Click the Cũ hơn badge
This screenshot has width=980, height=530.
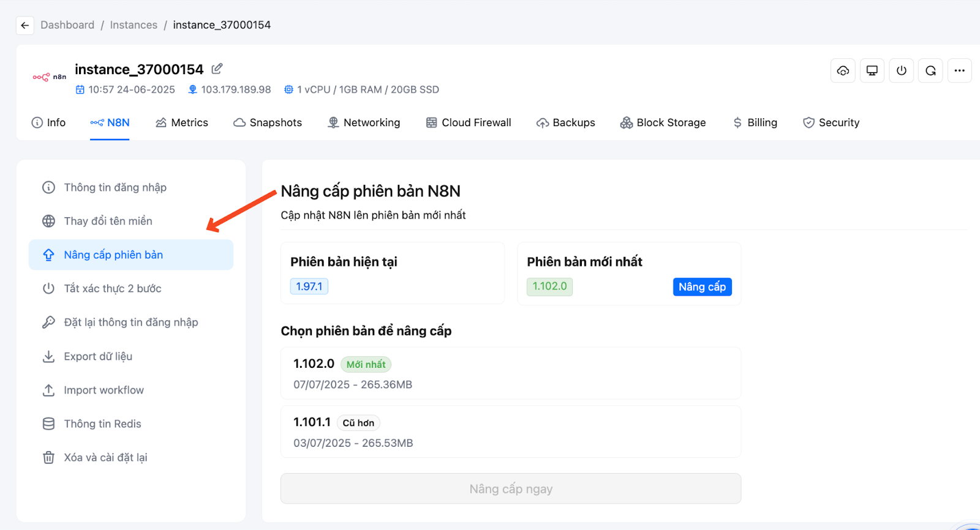pyautogui.click(x=358, y=423)
